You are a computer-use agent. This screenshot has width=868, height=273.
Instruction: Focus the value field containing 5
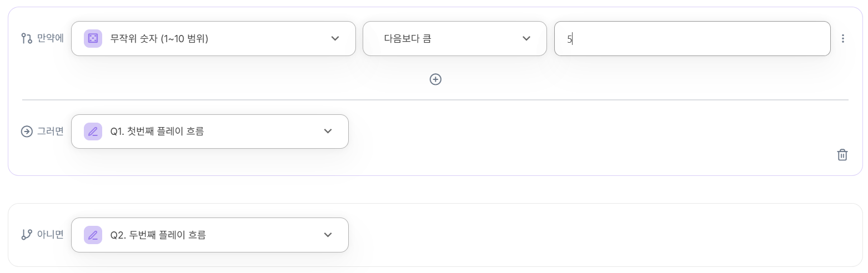click(x=692, y=38)
